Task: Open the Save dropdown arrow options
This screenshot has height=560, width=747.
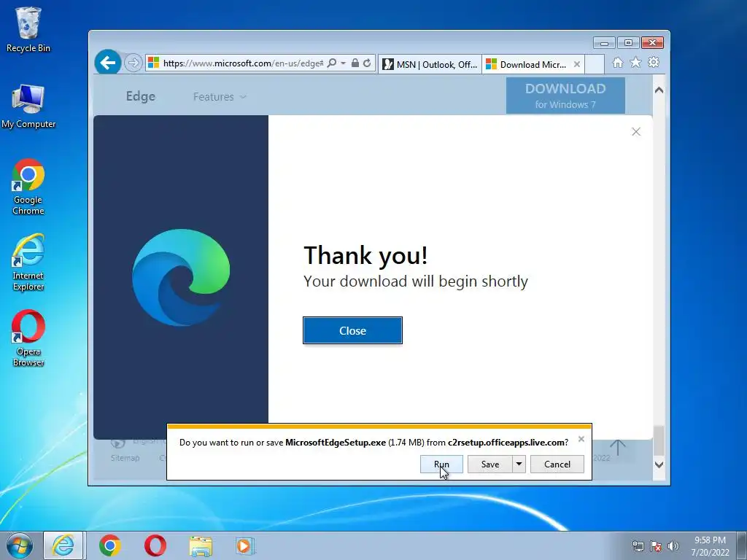Action: click(x=519, y=464)
